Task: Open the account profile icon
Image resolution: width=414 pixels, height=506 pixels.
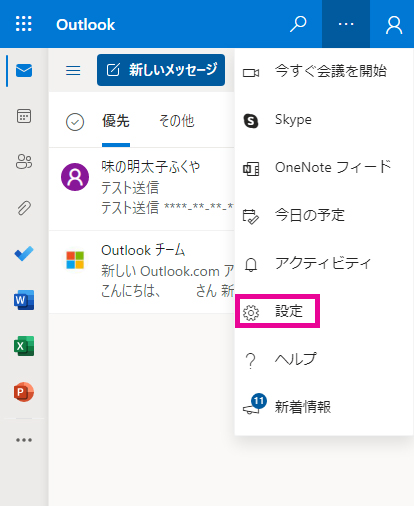Action: point(394,25)
